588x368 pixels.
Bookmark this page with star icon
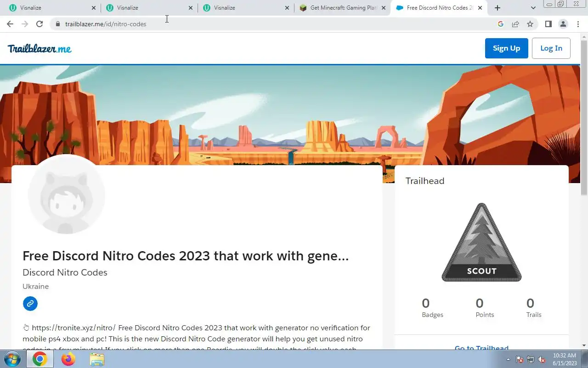tap(530, 24)
